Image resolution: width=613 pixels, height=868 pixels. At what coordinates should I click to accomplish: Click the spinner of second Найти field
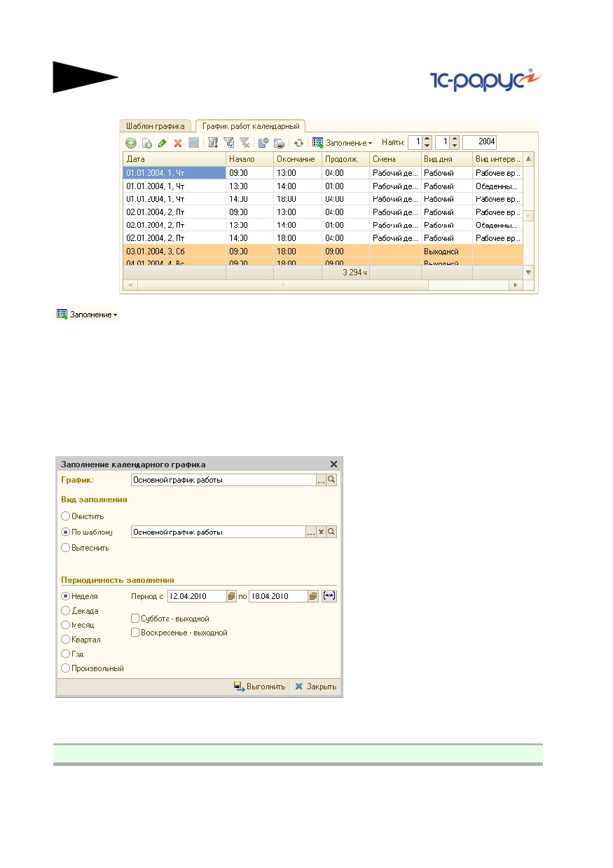[455, 142]
